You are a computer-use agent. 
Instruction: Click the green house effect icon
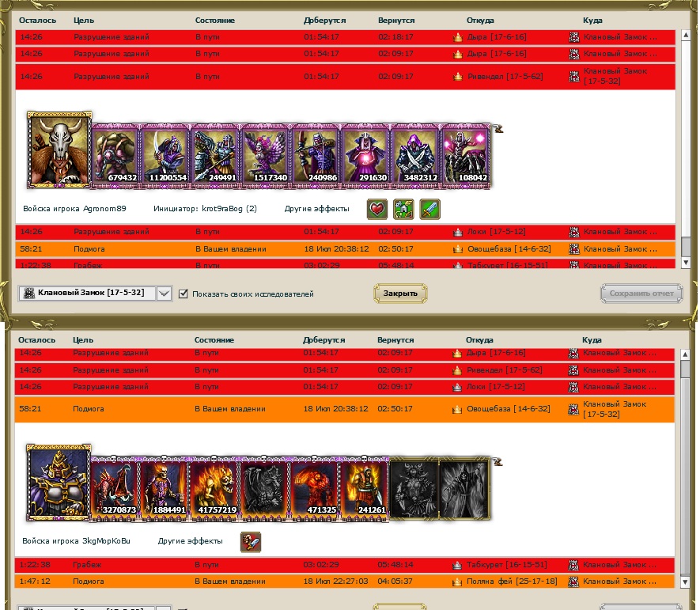(403, 210)
